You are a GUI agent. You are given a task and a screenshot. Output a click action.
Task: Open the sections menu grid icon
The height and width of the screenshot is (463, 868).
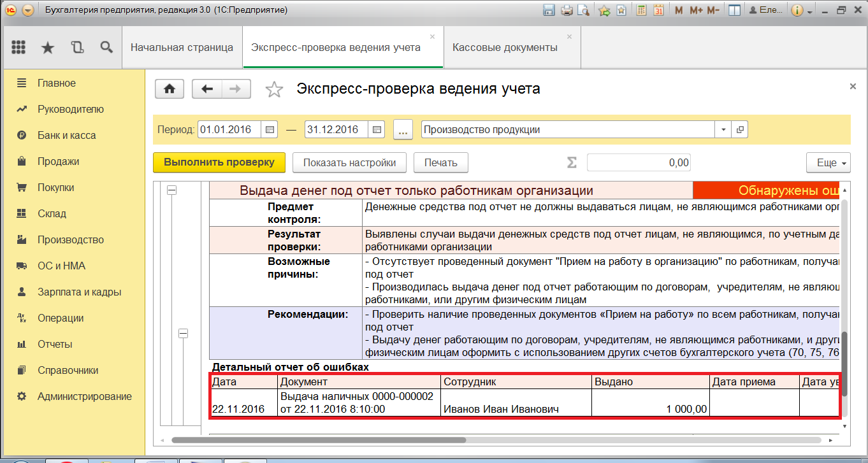[18, 48]
